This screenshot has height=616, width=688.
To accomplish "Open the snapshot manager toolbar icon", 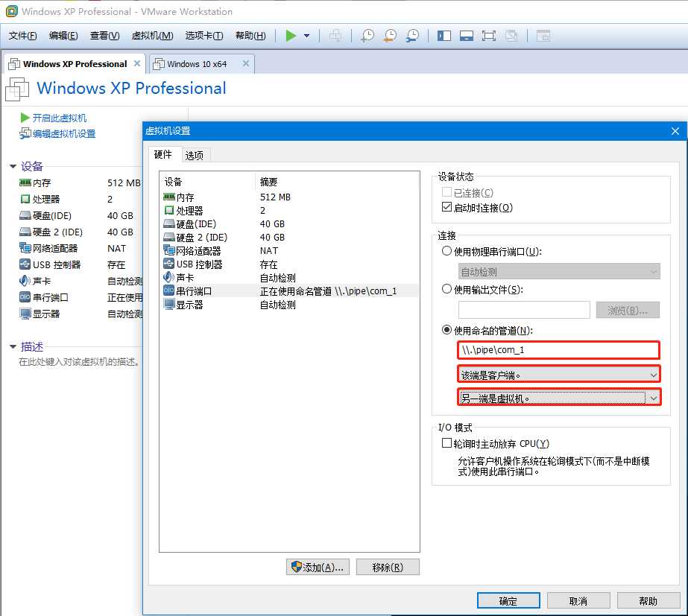I will pyautogui.click(x=412, y=36).
